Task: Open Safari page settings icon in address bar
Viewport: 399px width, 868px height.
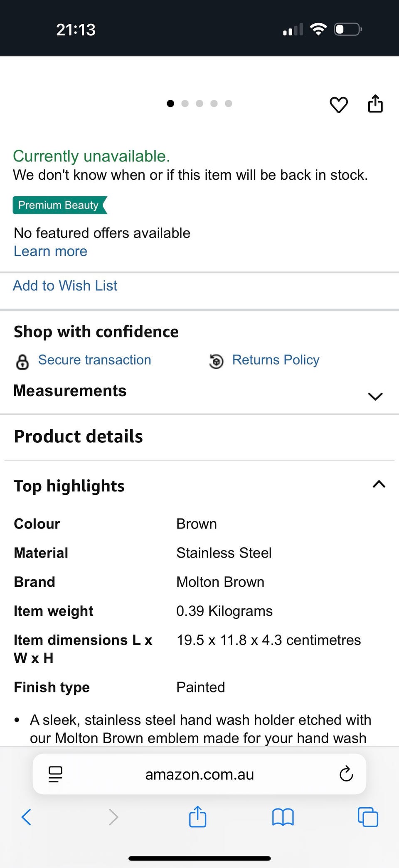Action: [x=55, y=774]
